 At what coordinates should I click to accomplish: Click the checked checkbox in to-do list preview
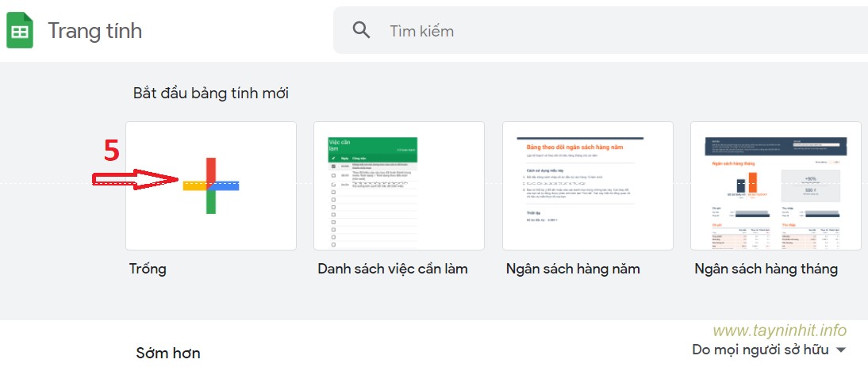(x=333, y=166)
